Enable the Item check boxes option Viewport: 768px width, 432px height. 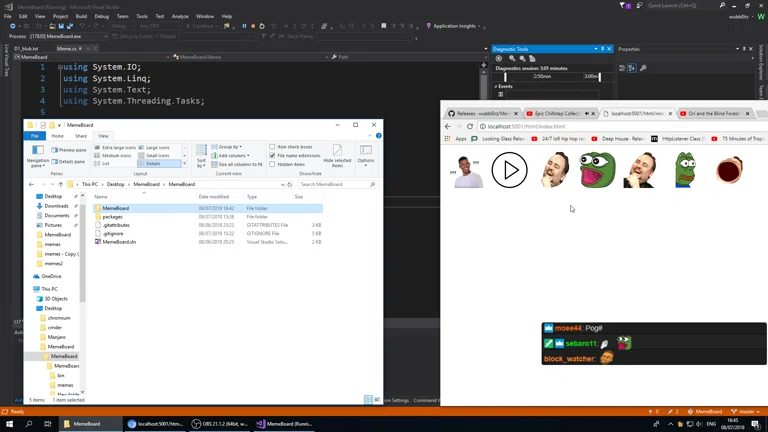point(272,147)
